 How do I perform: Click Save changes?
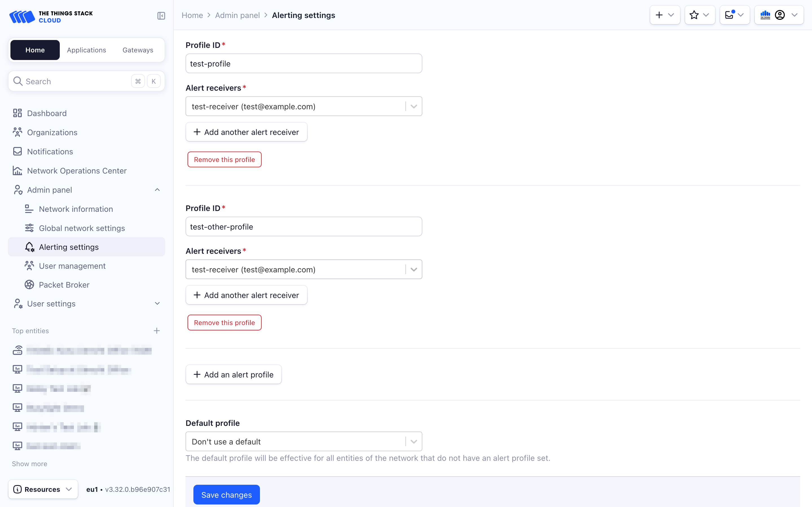226,495
